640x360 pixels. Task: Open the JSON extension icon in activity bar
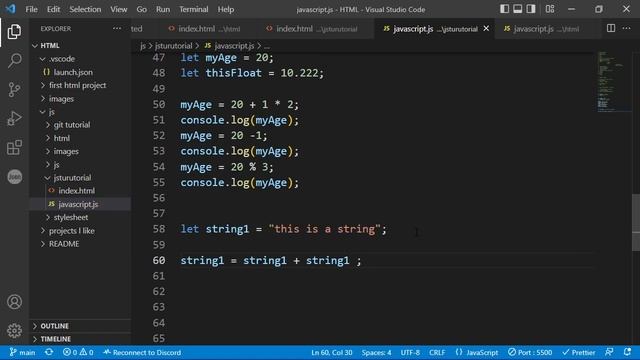click(14, 177)
